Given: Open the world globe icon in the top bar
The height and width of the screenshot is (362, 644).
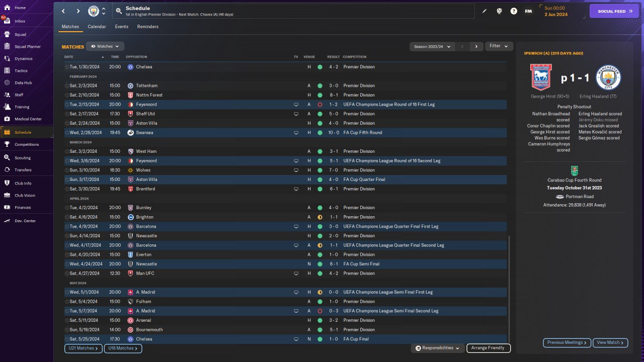Looking at the screenshot, I should [499, 11].
